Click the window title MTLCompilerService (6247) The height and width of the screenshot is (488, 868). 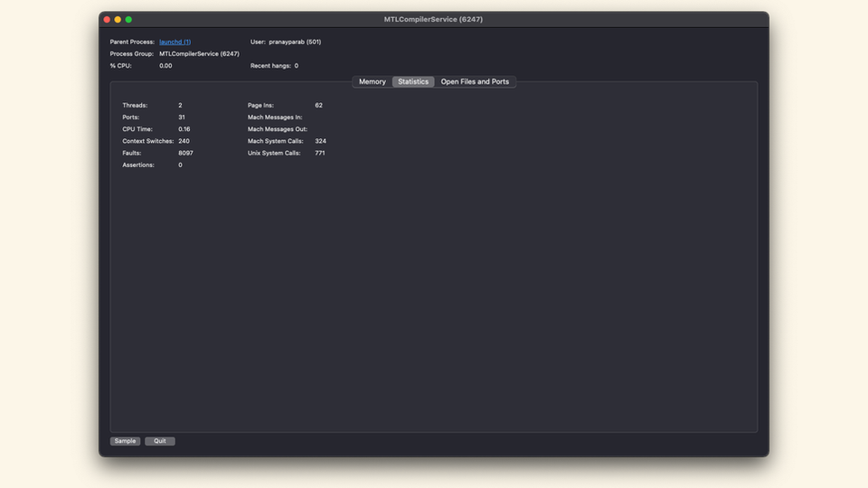coord(433,19)
